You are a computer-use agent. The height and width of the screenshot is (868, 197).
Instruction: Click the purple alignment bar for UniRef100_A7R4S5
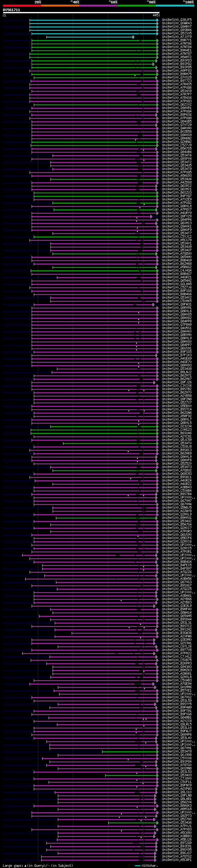tap(94, 84)
